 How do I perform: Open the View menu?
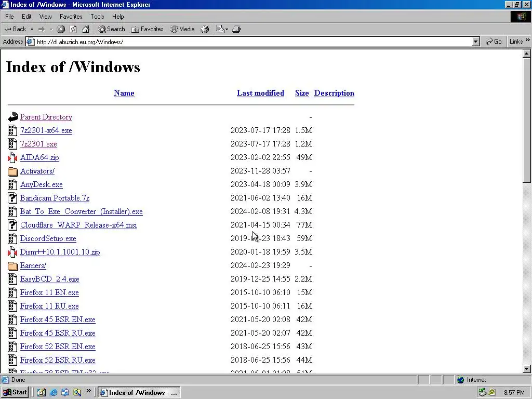[46, 16]
